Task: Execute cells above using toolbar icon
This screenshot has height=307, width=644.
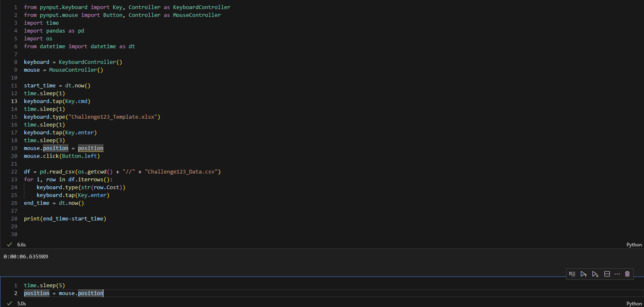Action: pyautogui.click(x=583, y=274)
